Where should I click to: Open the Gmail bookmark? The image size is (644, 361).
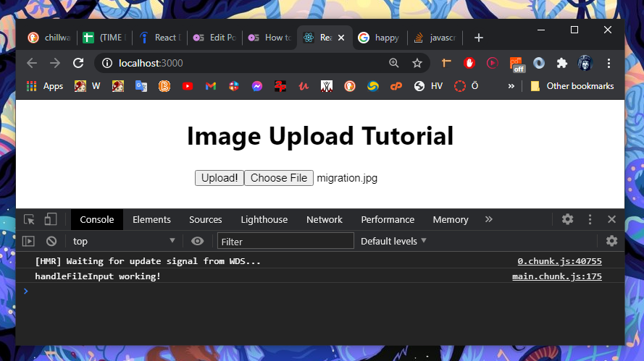[x=211, y=86]
